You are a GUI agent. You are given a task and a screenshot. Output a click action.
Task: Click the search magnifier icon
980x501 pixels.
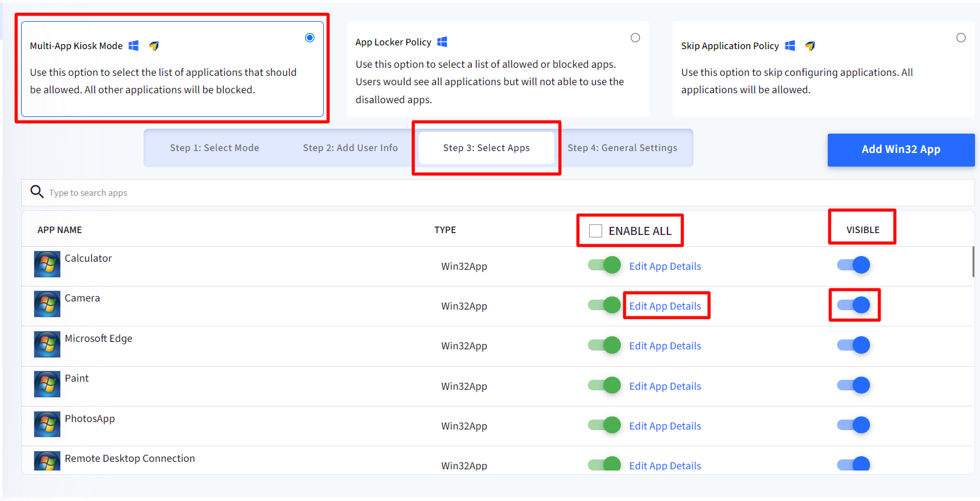click(37, 191)
